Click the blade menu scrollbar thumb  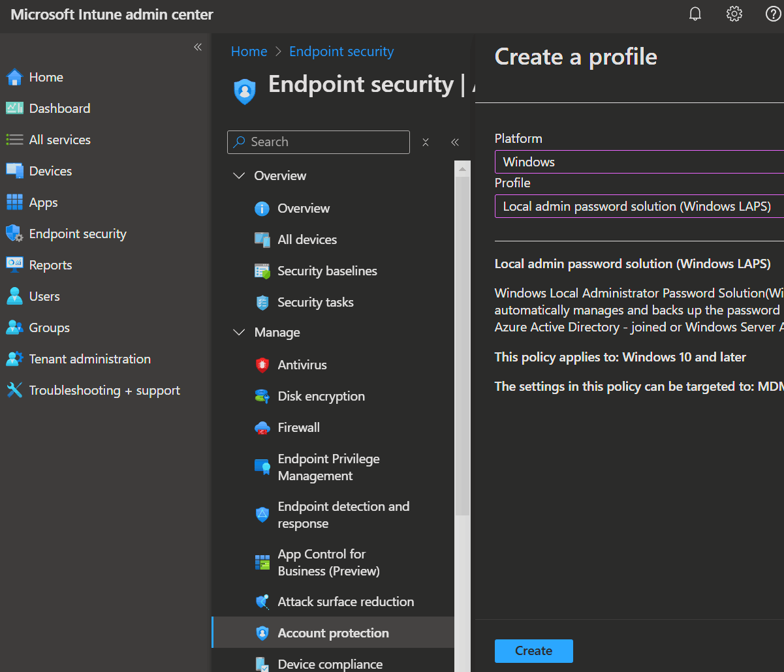coord(462,346)
